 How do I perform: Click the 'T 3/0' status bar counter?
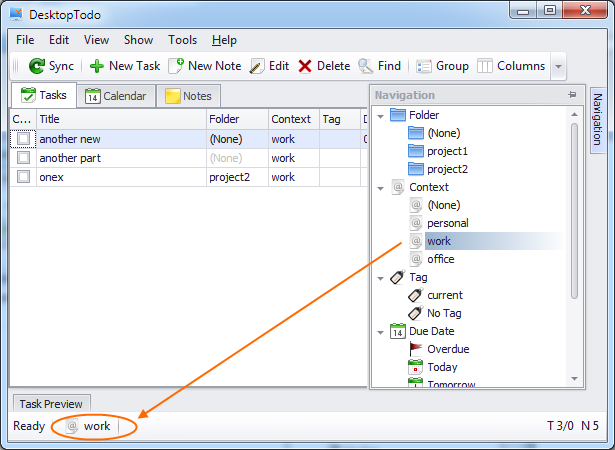pyautogui.click(x=560, y=426)
